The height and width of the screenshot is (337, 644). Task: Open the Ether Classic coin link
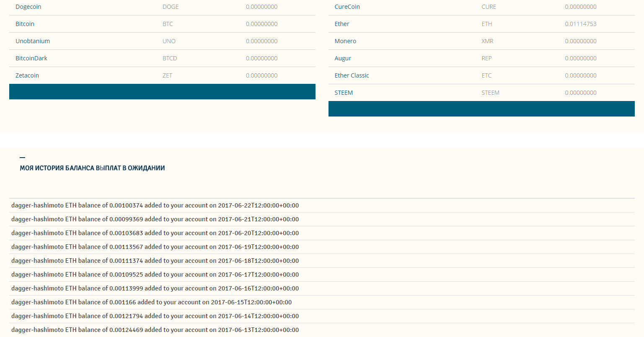coord(352,75)
